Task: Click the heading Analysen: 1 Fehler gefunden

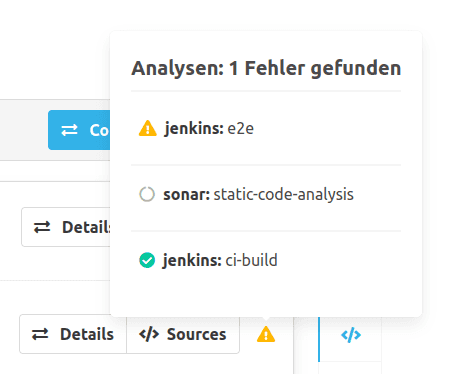Action: pyautogui.click(x=266, y=68)
